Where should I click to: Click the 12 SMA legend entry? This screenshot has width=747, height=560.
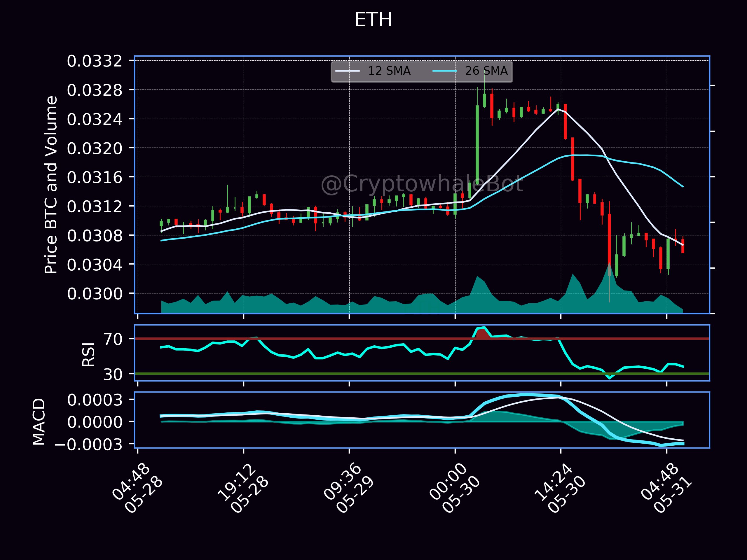tap(373, 71)
